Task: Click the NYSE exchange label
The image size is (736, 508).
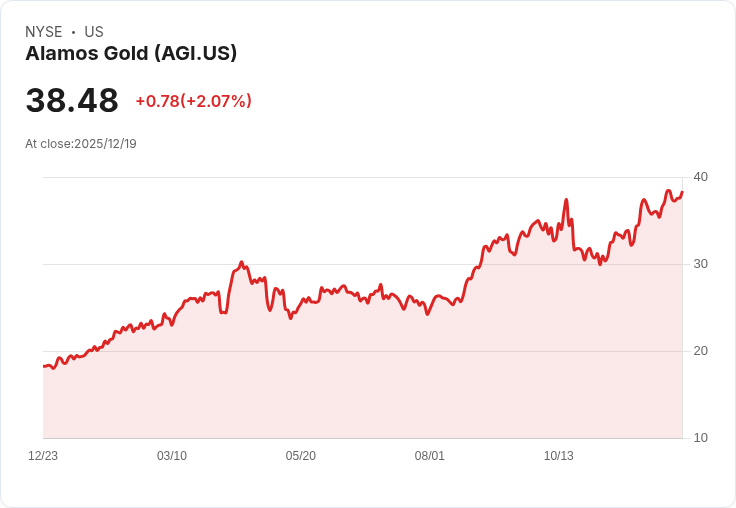Action: pos(44,32)
